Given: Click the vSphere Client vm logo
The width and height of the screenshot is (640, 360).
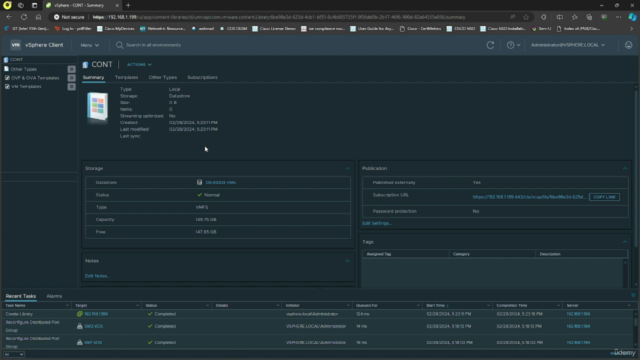Looking at the screenshot, I should click(x=16, y=45).
